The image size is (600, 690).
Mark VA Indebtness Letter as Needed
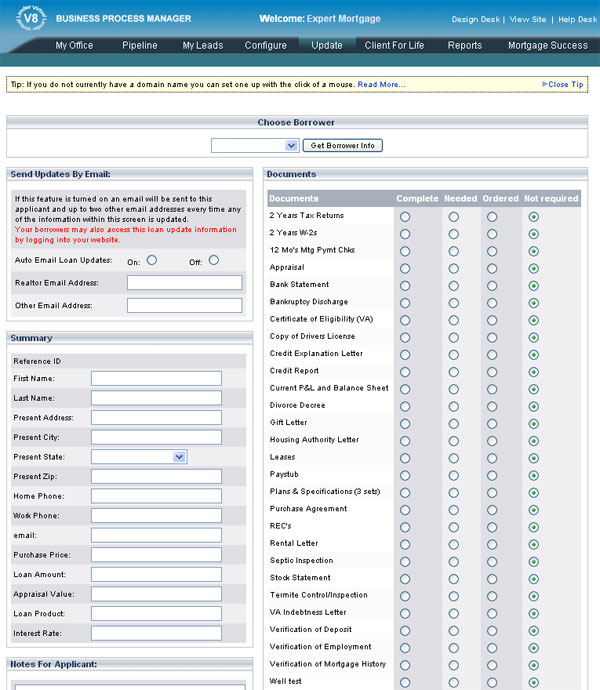[453, 613]
